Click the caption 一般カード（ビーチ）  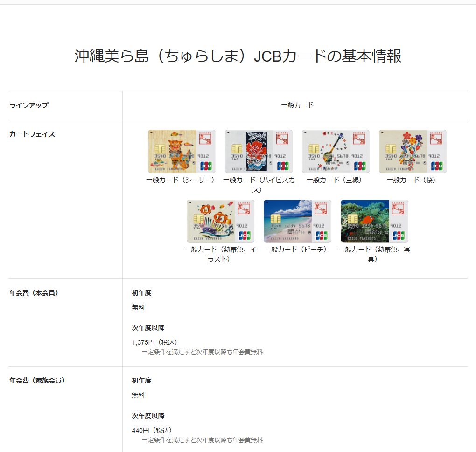click(x=298, y=250)
